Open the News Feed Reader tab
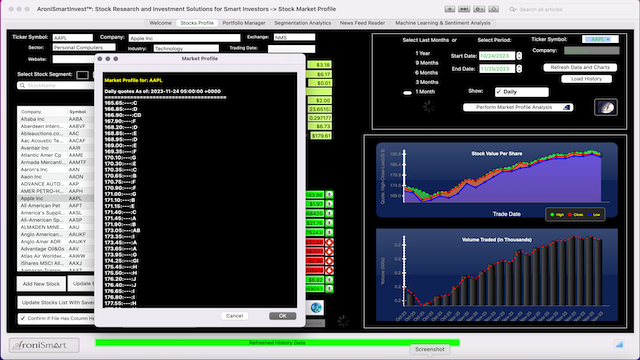The width and height of the screenshot is (640, 360). click(x=362, y=23)
